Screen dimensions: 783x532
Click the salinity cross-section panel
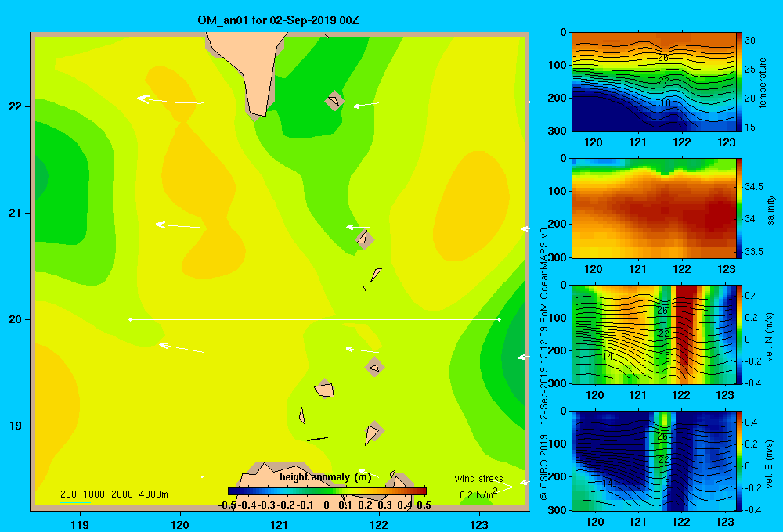[653, 208]
